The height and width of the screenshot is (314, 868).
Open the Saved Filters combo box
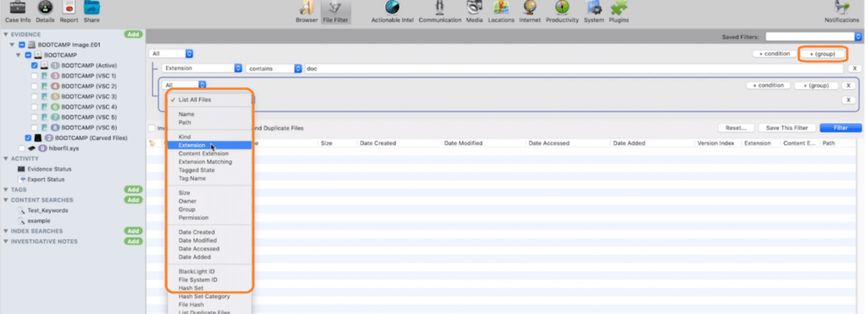point(813,36)
